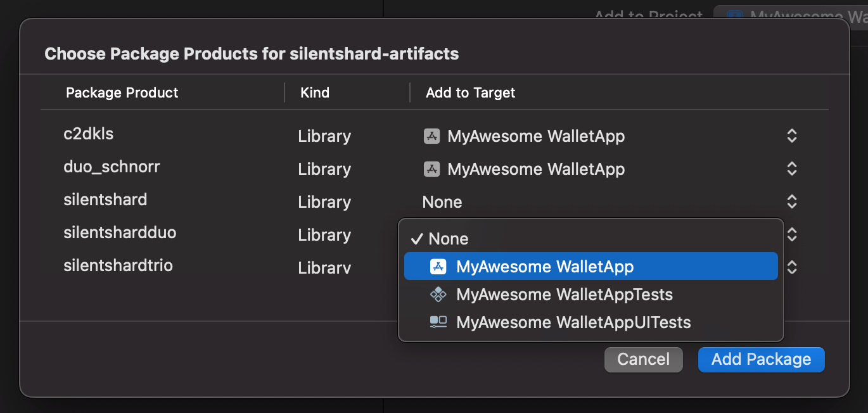
Task: Open target dropdown for silentshard row
Action: coord(791,202)
